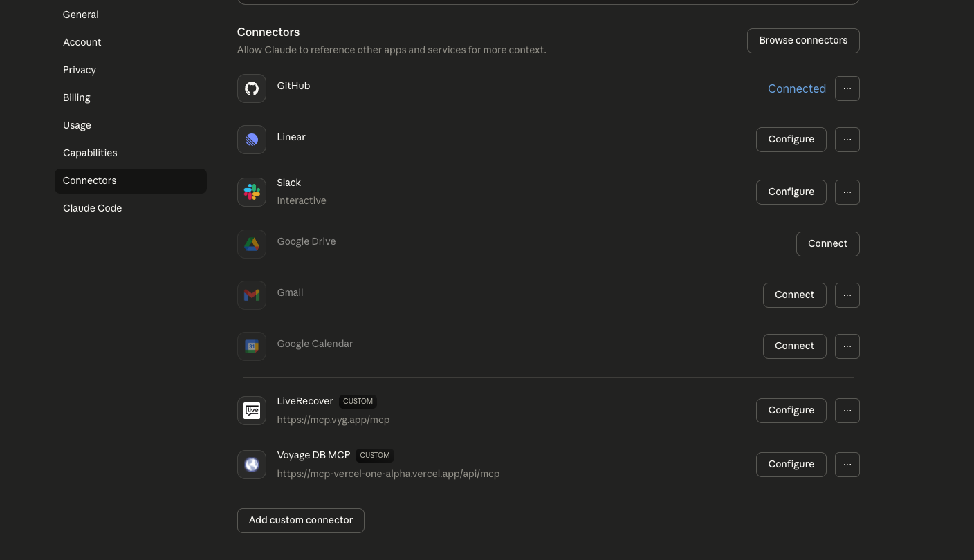Screen dimensions: 974x560
Task: Click the Google Calendar connector icon
Action: [x=251, y=346]
